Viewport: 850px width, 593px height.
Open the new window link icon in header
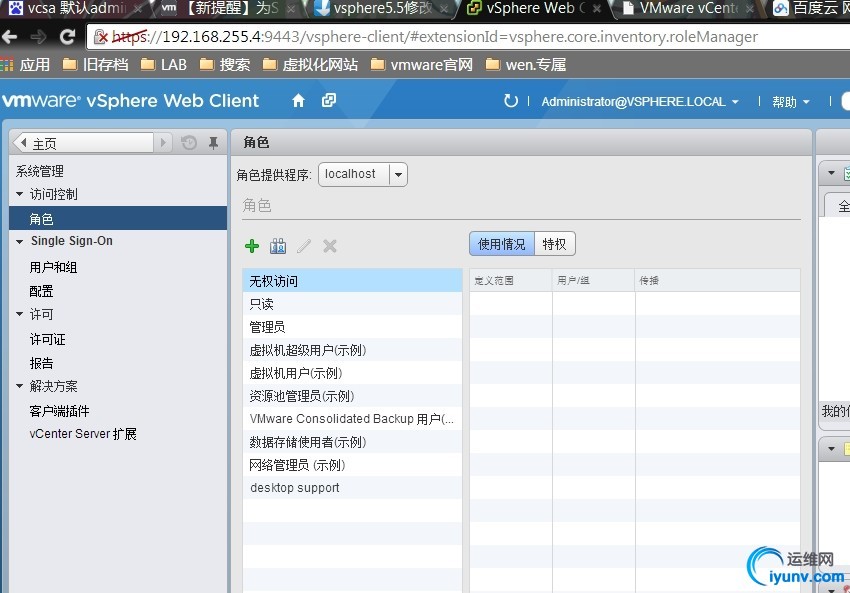[x=329, y=100]
